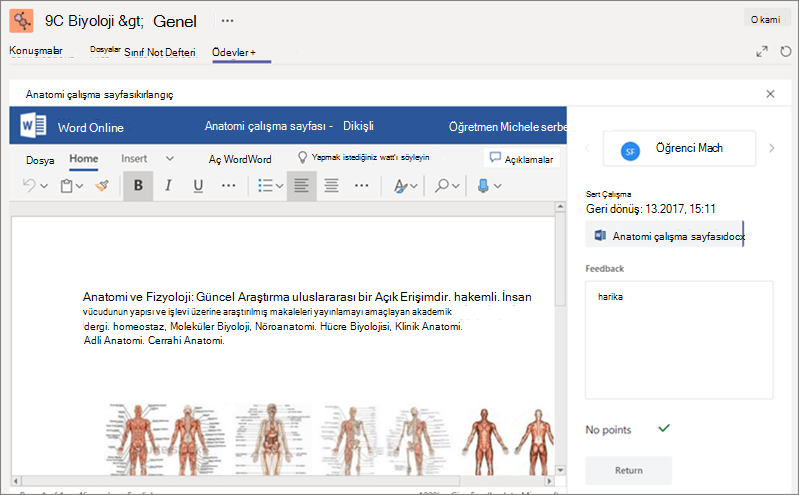Click the Undo arrow icon
799x495 pixels.
[x=29, y=186]
